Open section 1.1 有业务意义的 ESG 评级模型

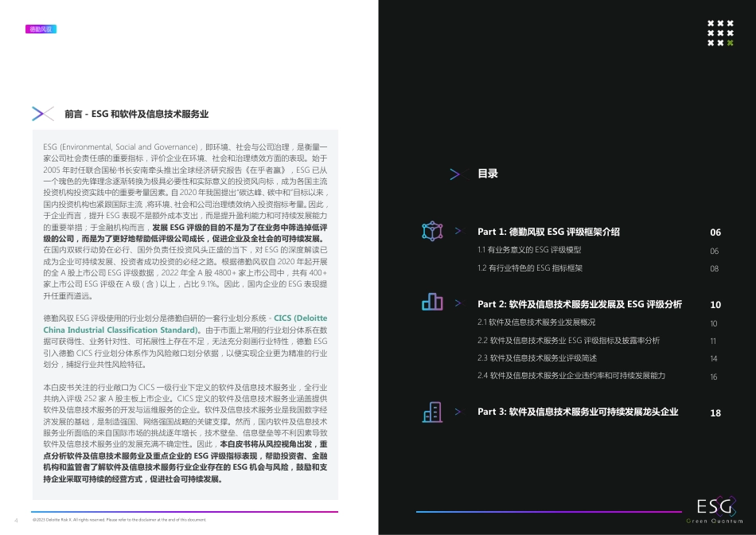(529, 250)
